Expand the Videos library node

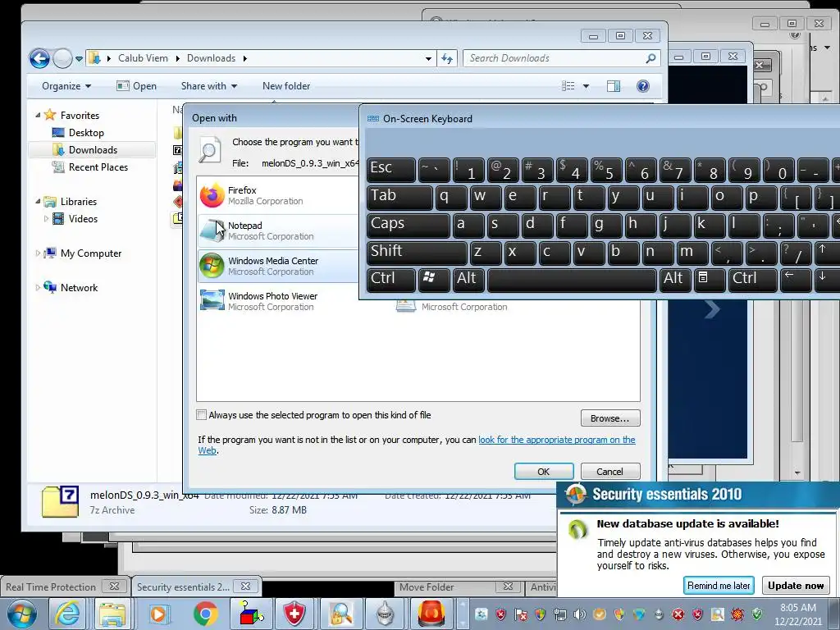46,218
